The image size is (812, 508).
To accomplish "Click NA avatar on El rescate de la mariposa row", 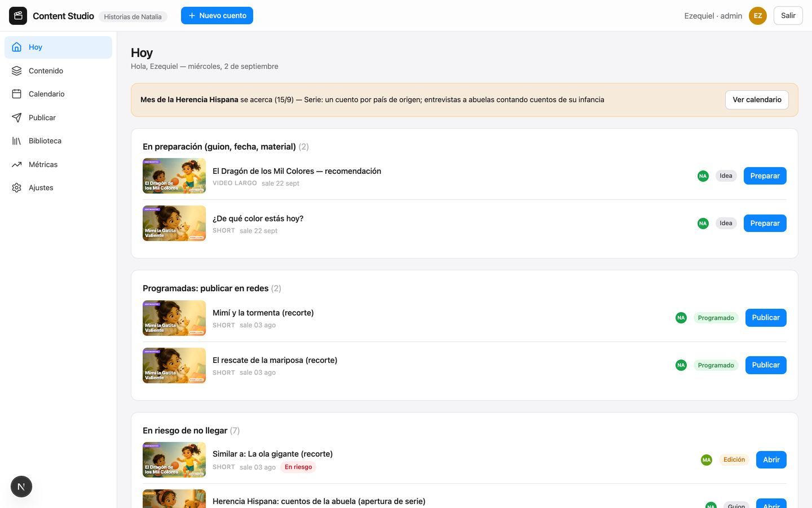I will tap(681, 365).
